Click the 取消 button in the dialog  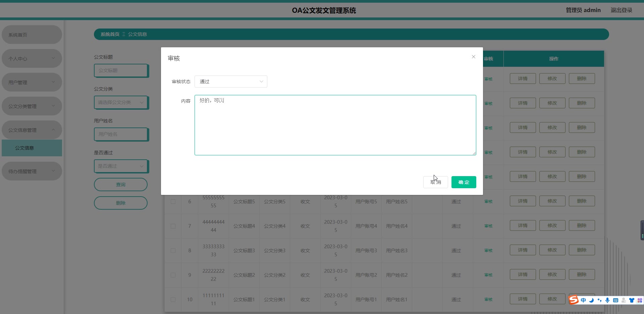tap(435, 182)
